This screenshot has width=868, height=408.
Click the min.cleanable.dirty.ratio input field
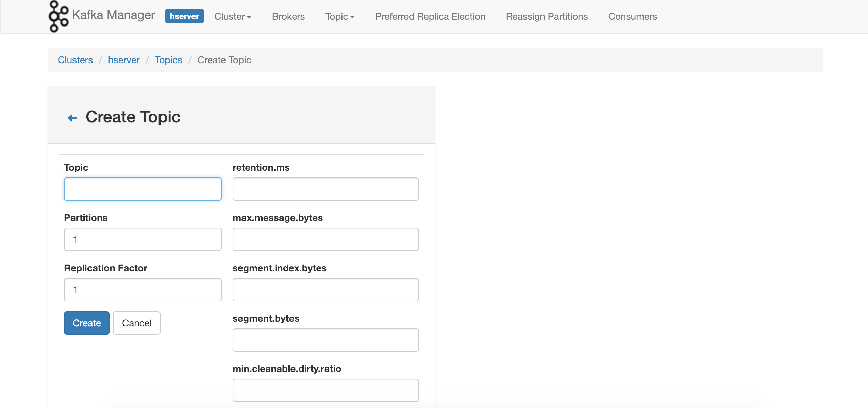325,390
